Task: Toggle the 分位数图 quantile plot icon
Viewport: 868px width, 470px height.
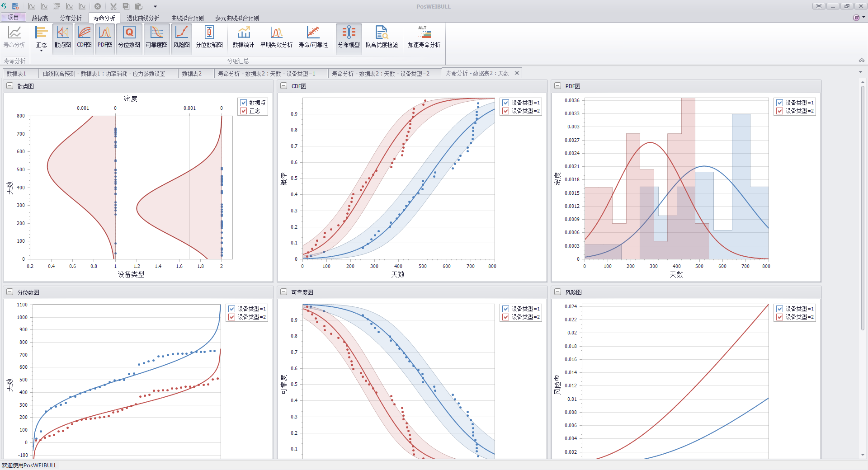Action: 129,39
